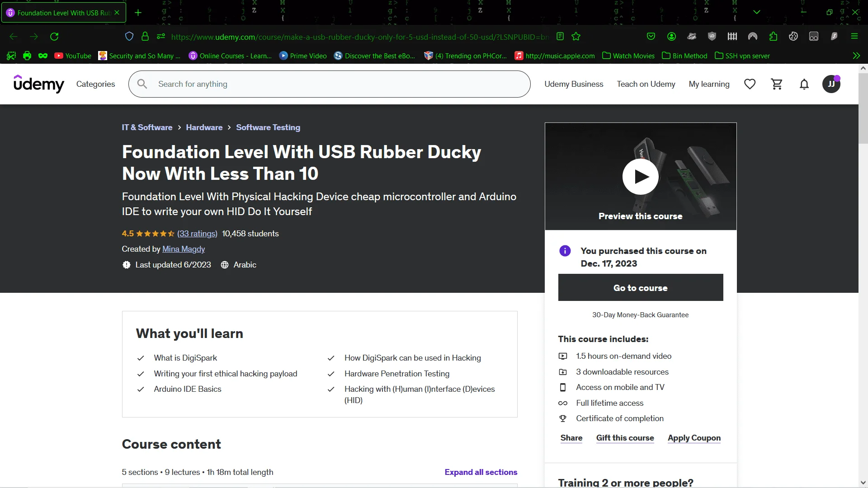Open the Prime Video bookmark
The height and width of the screenshot is (488, 868).
(x=303, y=56)
